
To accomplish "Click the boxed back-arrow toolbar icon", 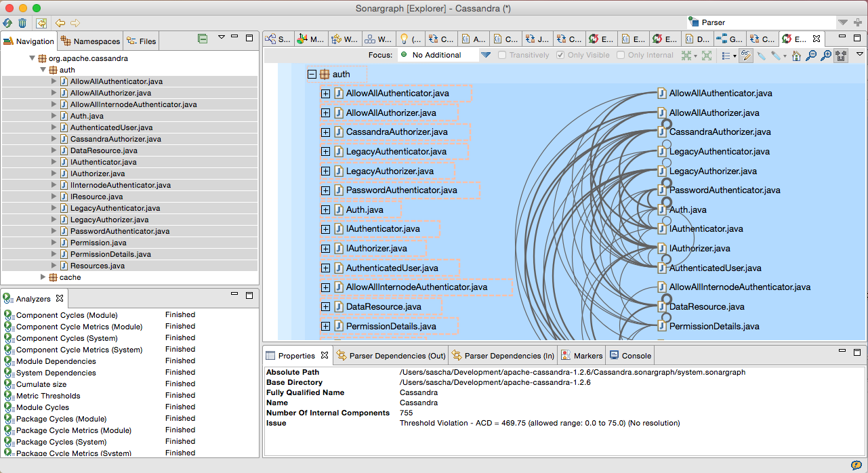I will (x=41, y=23).
